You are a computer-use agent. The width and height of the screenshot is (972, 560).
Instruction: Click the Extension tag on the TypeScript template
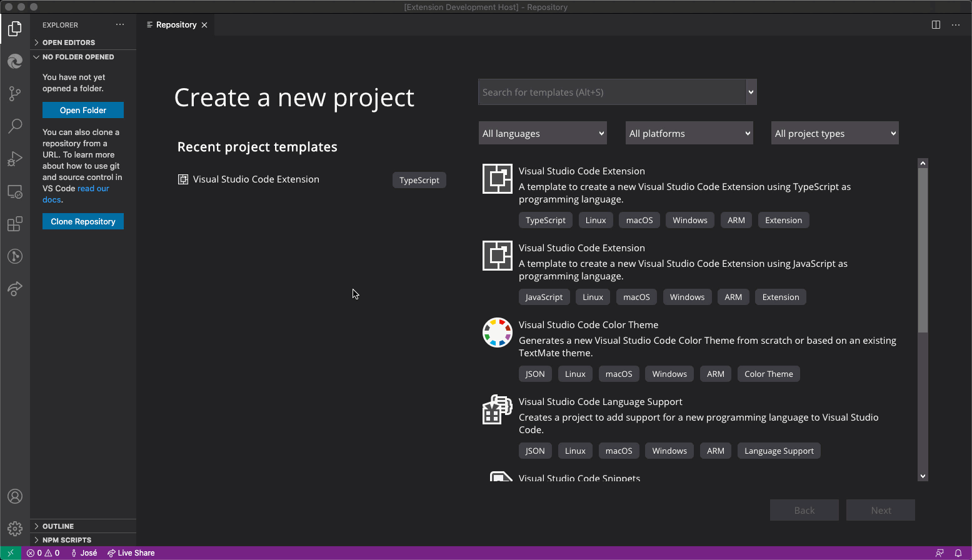click(784, 220)
